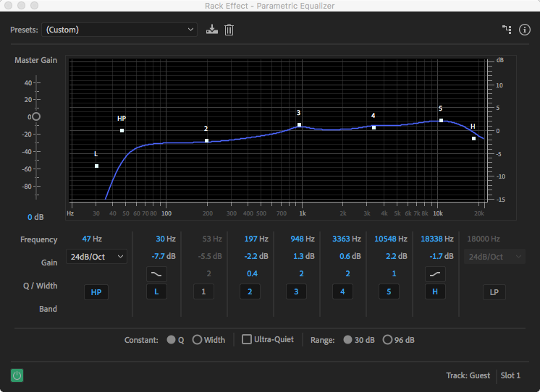540x392 pixels.
Task: Save the current settings as a preset
Action: (x=211, y=30)
